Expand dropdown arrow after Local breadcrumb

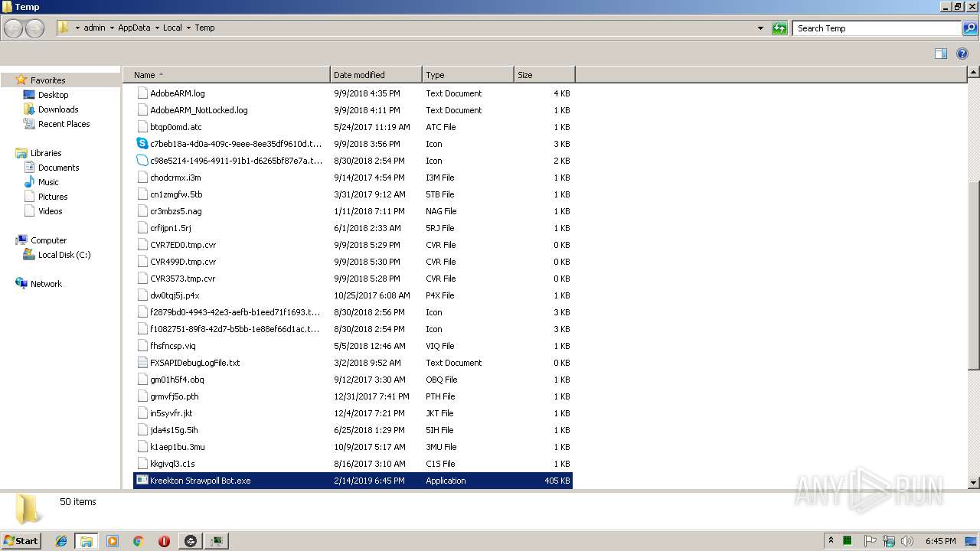coord(188,28)
